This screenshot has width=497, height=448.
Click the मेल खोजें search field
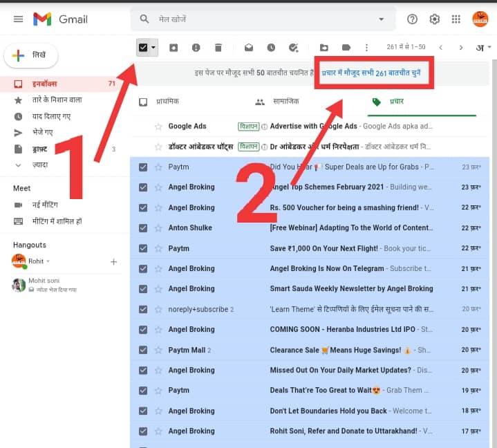tap(263, 19)
